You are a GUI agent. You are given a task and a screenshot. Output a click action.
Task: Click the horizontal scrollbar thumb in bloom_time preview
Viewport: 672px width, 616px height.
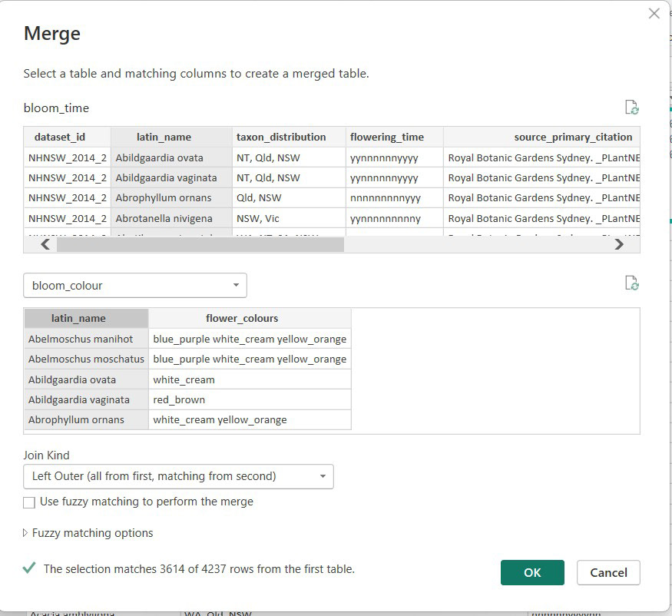tap(200, 244)
